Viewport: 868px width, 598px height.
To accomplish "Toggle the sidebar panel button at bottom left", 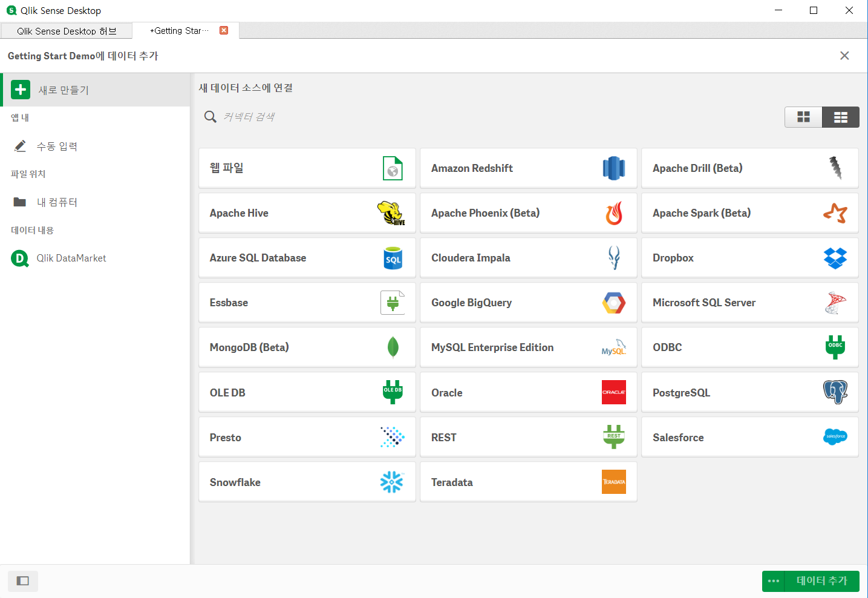I will 23,581.
